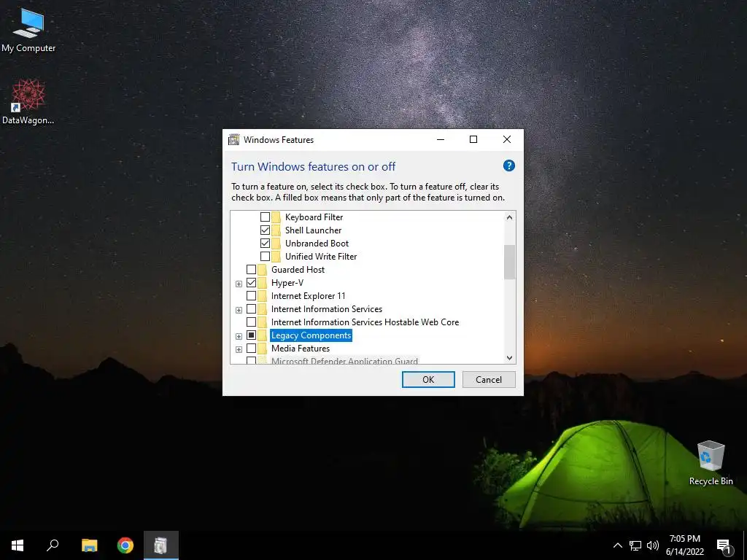The width and height of the screenshot is (747, 560).
Task: Click the Unbranded Boot folder icon
Action: pos(276,244)
